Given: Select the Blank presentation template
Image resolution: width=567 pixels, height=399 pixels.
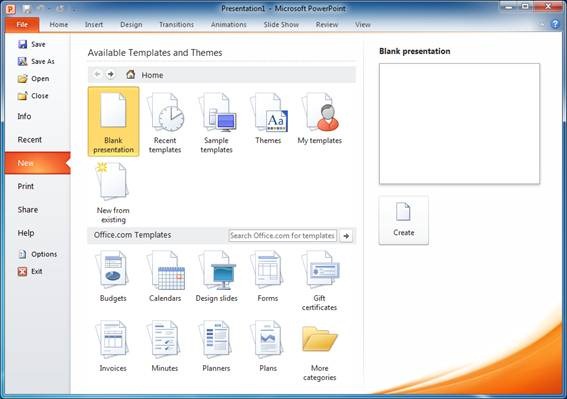Looking at the screenshot, I should pyautogui.click(x=113, y=122).
